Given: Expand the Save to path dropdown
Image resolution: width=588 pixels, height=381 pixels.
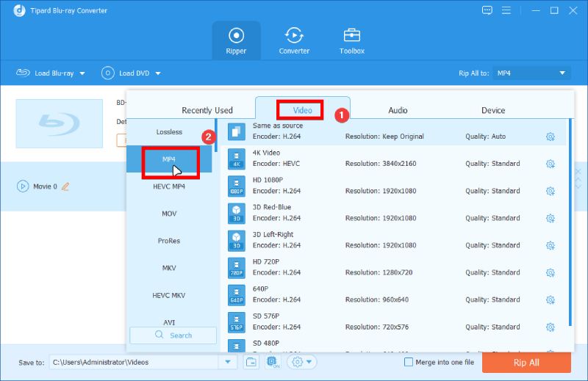Looking at the screenshot, I should [x=228, y=362].
